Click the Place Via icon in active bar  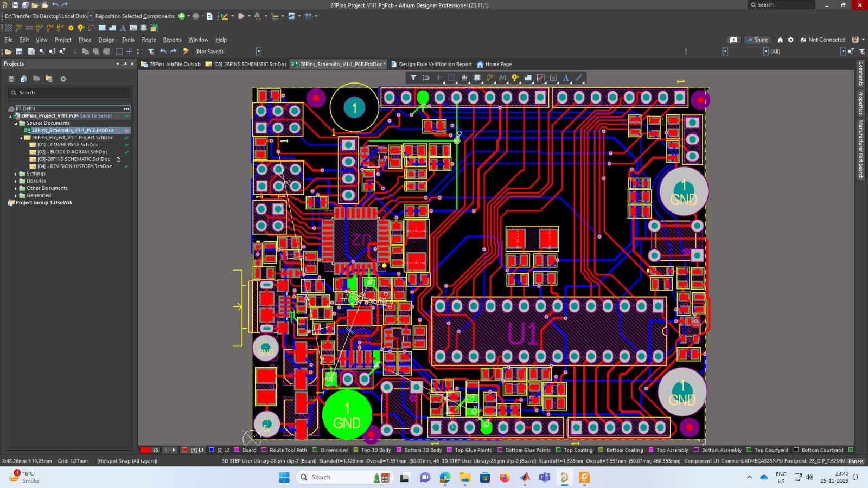515,78
